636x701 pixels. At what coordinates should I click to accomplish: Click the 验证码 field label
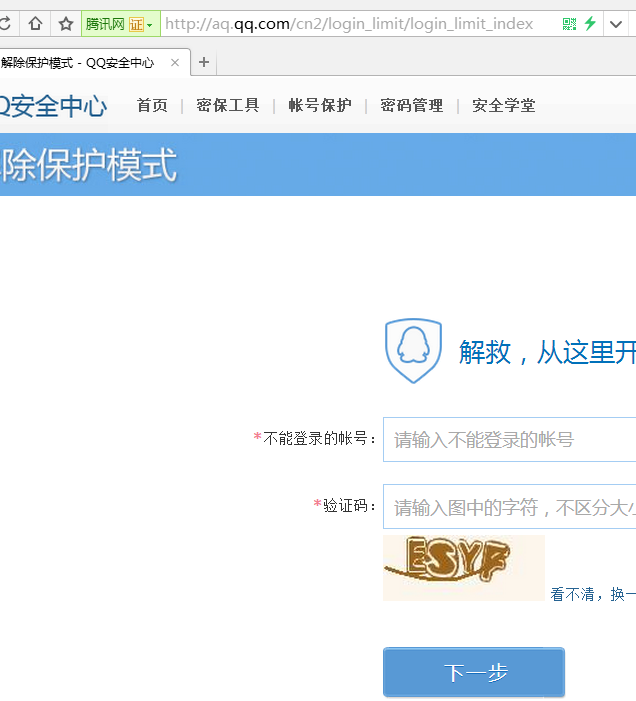click(x=345, y=506)
